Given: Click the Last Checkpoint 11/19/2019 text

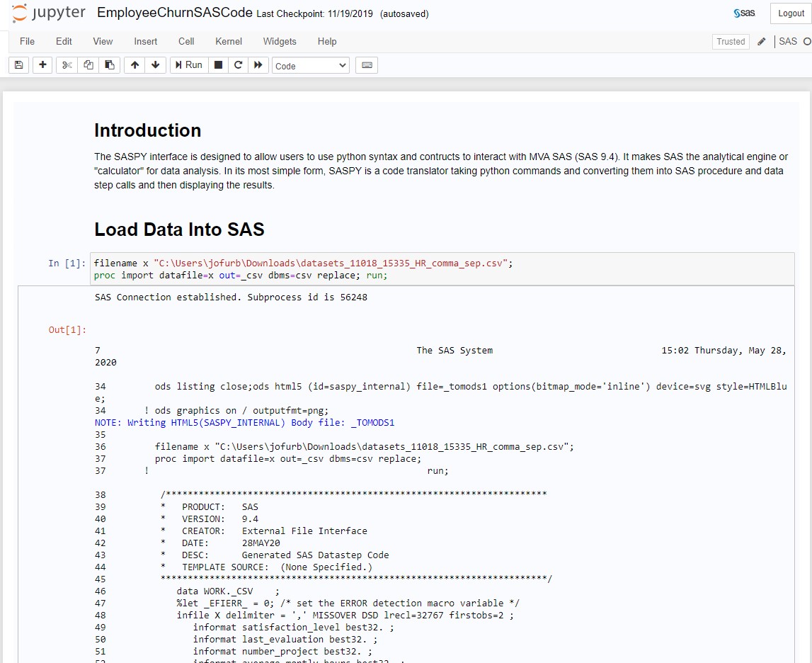Looking at the screenshot, I should 314,14.
